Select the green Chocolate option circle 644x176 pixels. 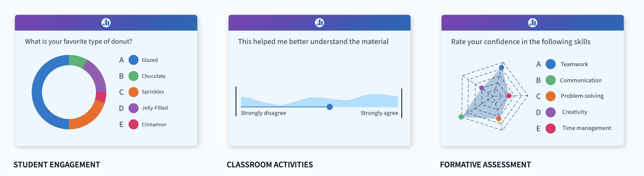(x=133, y=76)
